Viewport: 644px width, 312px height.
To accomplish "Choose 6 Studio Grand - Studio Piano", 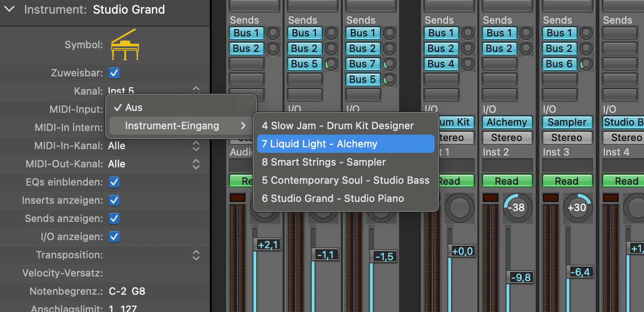I will click(x=345, y=198).
